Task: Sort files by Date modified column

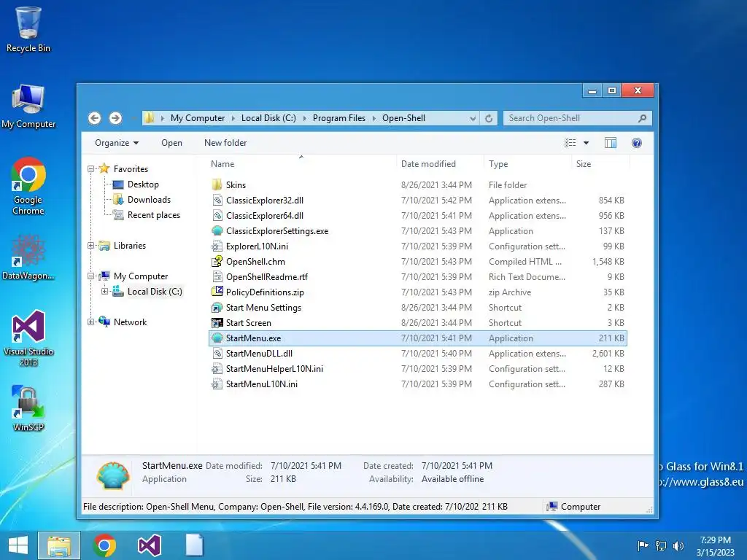Action: click(428, 164)
